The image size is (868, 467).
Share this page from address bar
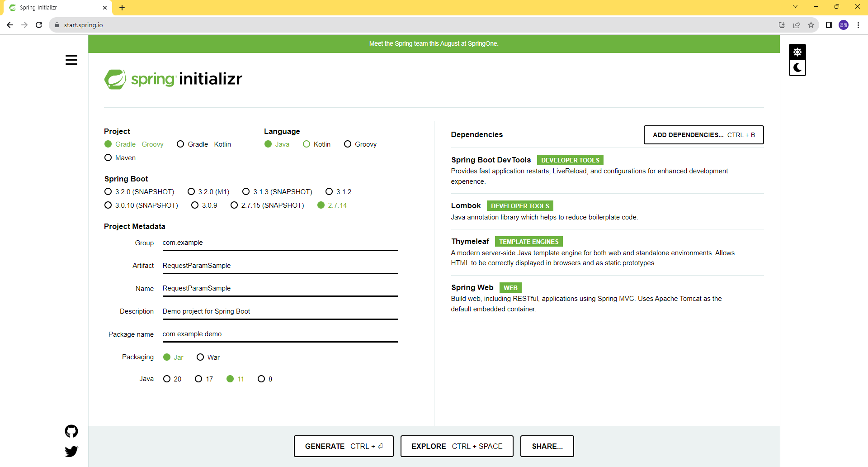tap(797, 25)
